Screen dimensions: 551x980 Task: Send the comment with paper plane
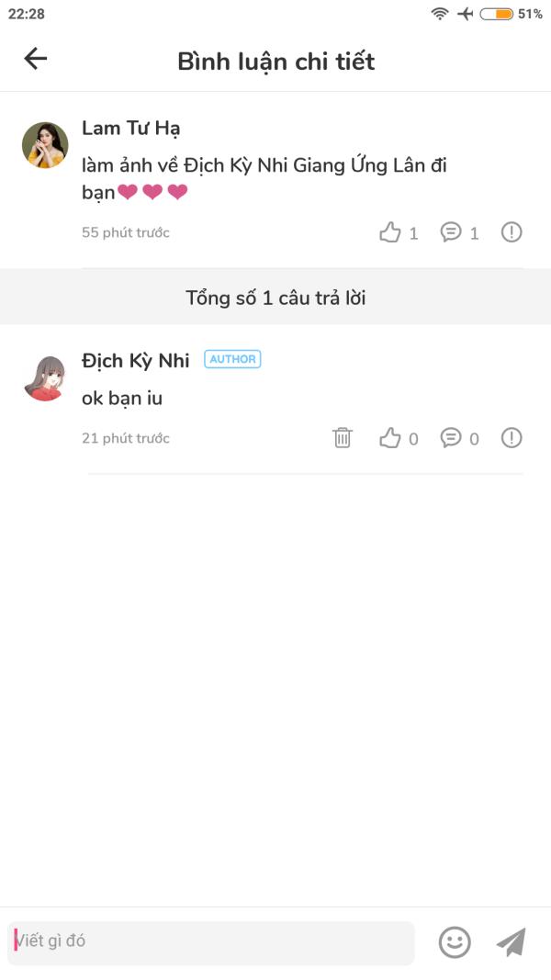(512, 941)
